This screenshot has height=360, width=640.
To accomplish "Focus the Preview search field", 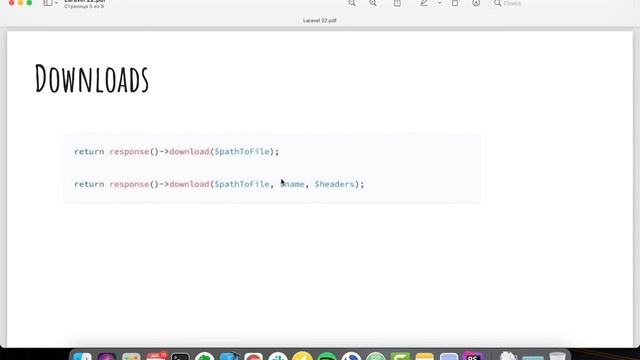I will (563, 3).
